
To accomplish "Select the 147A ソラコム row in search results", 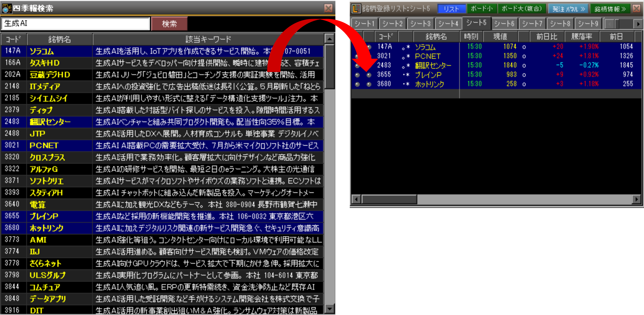I will [162, 51].
